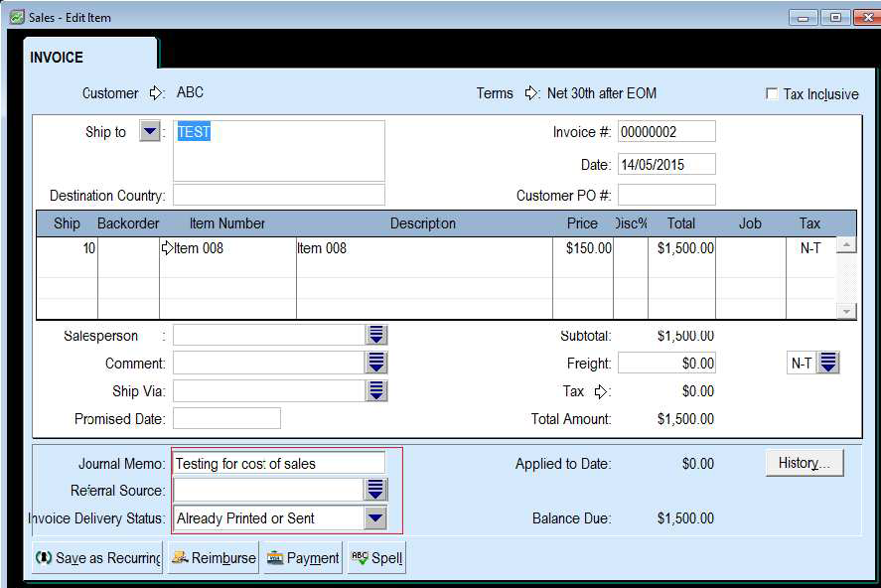Image resolution: width=881 pixels, height=588 pixels.
Task: Click the arrow icon beside Item 008
Action: point(167,248)
